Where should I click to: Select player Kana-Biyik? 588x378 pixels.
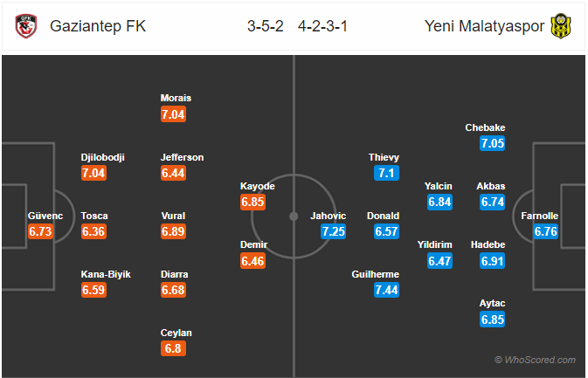pos(106,274)
